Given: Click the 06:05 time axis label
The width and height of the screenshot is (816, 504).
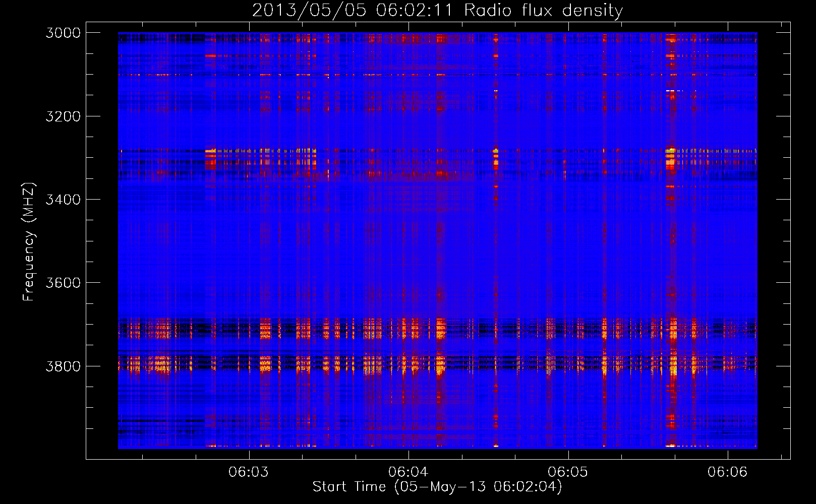Looking at the screenshot, I should pyautogui.click(x=568, y=472).
